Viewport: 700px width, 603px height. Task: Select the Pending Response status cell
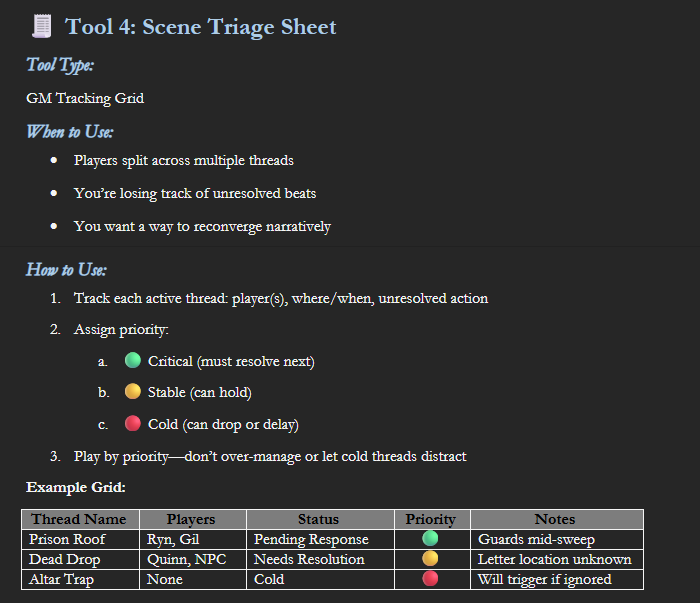coord(320,540)
